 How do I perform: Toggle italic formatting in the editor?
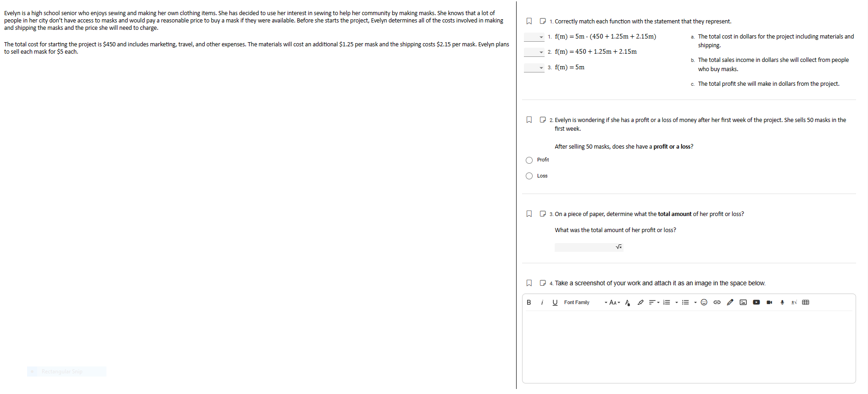click(542, 302)
